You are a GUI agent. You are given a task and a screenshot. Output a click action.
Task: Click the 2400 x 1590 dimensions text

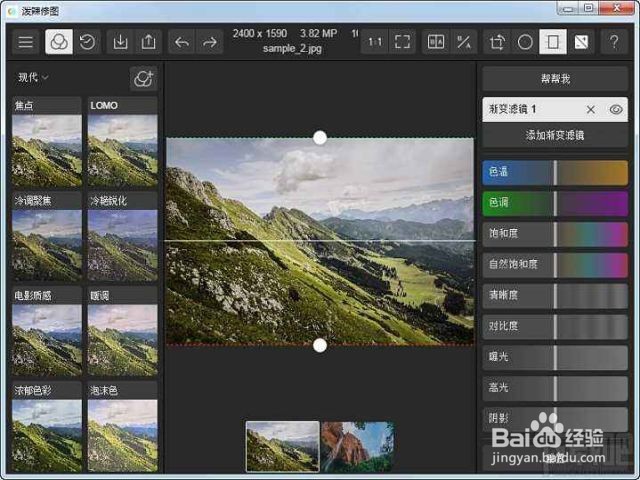click(x=260, y=33)
